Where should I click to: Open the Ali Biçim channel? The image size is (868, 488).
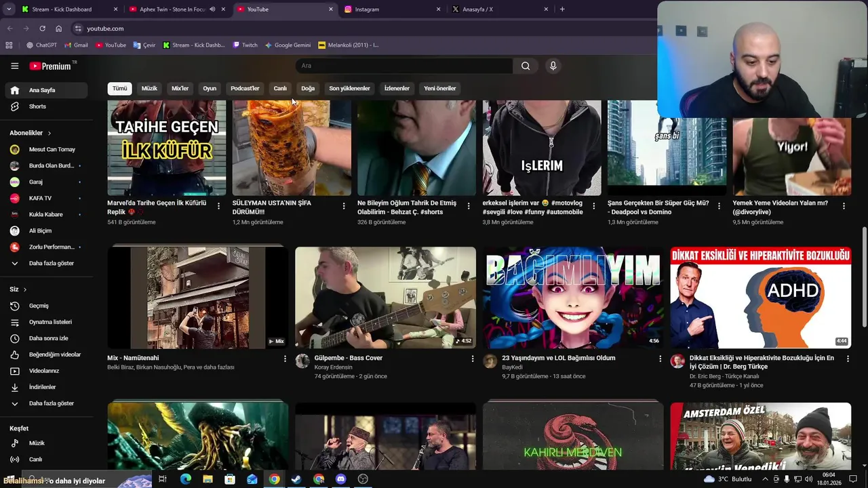pyautogui.click(x=46, y=230)
